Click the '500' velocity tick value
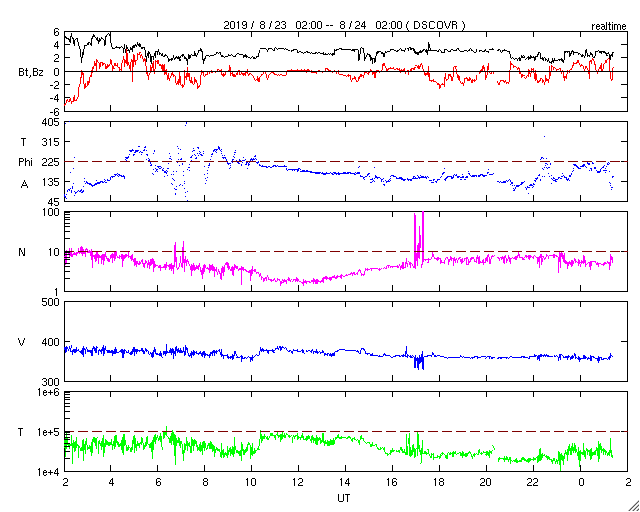 pos(51,302)
